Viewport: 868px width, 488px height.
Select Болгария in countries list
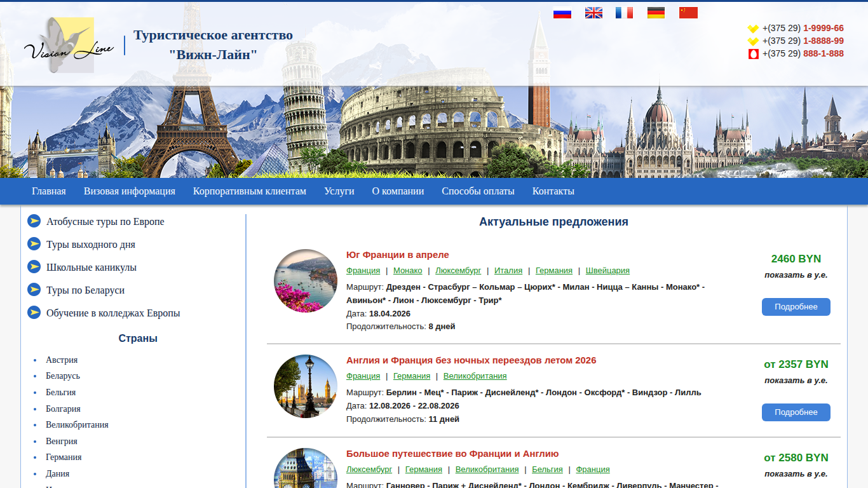(x=63, y=409)
